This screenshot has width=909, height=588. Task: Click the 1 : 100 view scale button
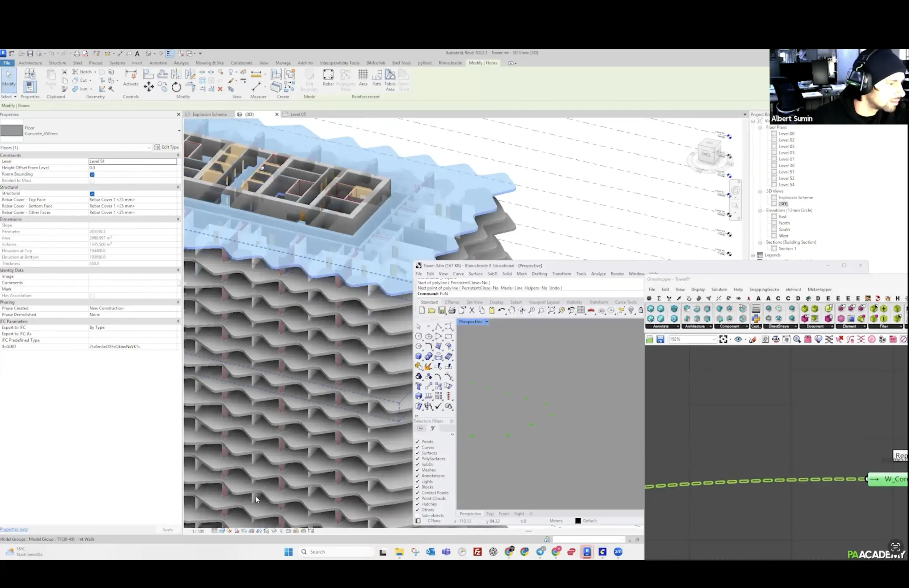pos(198,531)
